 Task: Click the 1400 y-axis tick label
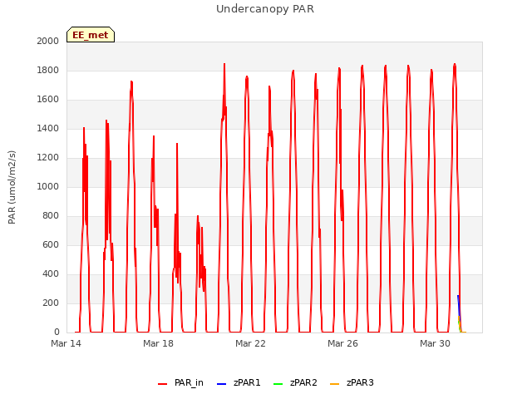click(x=48, y=128)
